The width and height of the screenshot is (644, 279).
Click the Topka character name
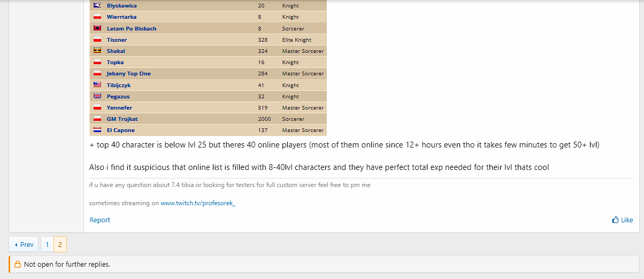(x=115, y=63)
